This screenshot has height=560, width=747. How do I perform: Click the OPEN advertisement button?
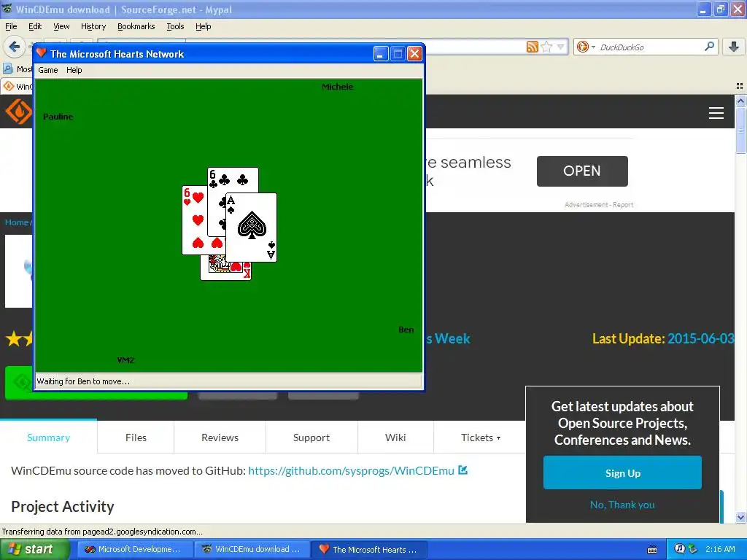point(582,171)
